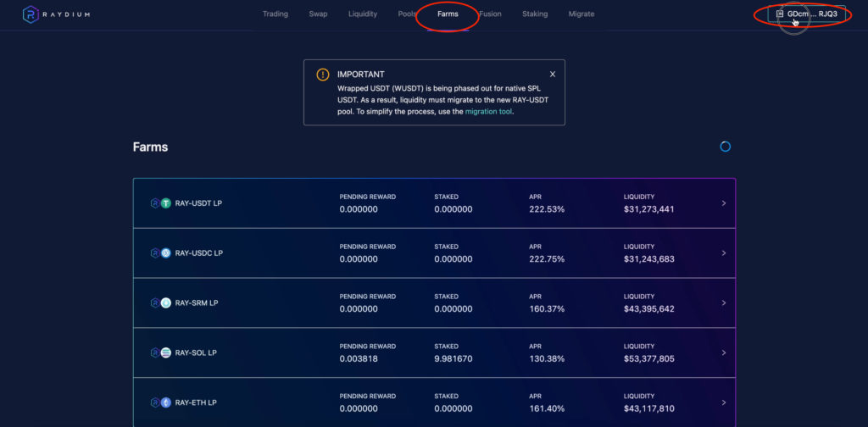Click the 161.40% APR value
868x427 pixels.
(547, 408)
